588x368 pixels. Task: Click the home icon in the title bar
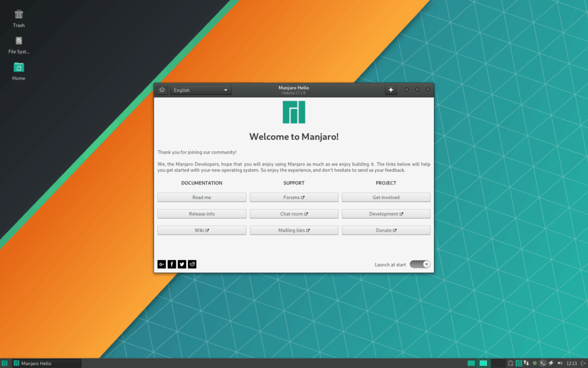pyautogui.click(x=161, y=90)
